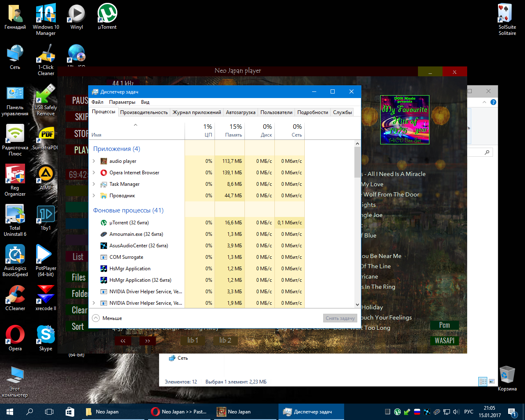
Task: Open the Службы tab
Action: (x=342, y=112)
